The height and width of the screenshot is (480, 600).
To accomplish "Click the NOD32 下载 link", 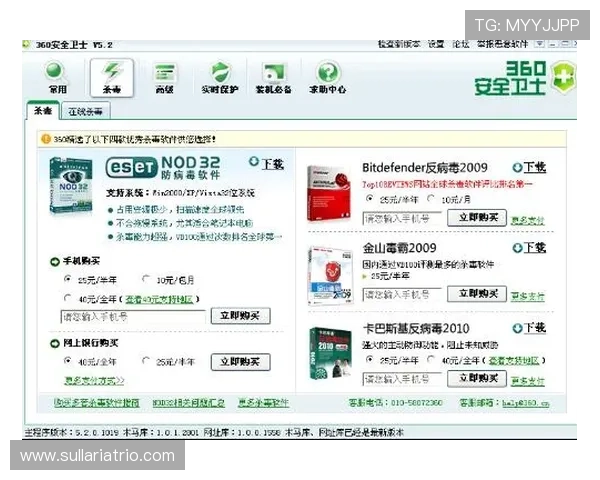I will (x=273, y=164).
